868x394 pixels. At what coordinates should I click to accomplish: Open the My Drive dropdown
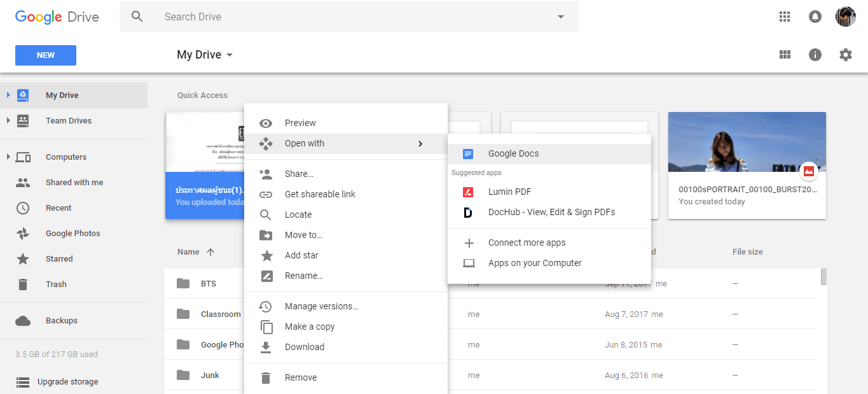[229, 55]
